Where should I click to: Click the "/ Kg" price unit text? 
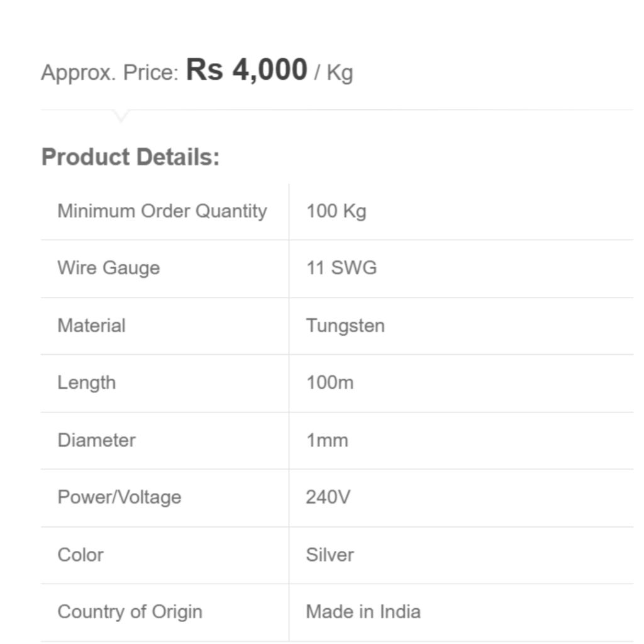334,73
